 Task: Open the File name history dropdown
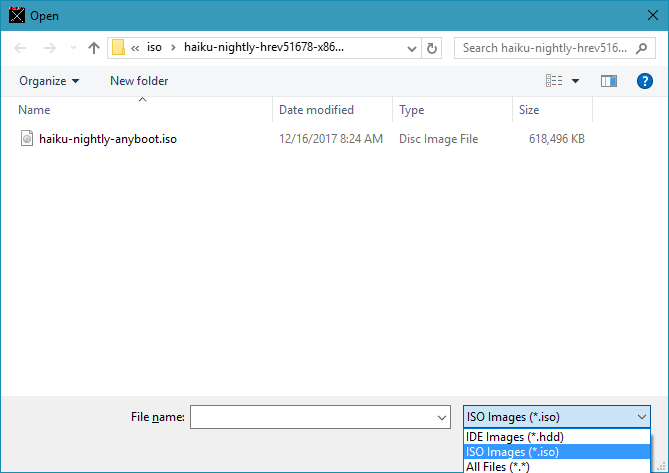pyautogui.click(x=443, y=417)
